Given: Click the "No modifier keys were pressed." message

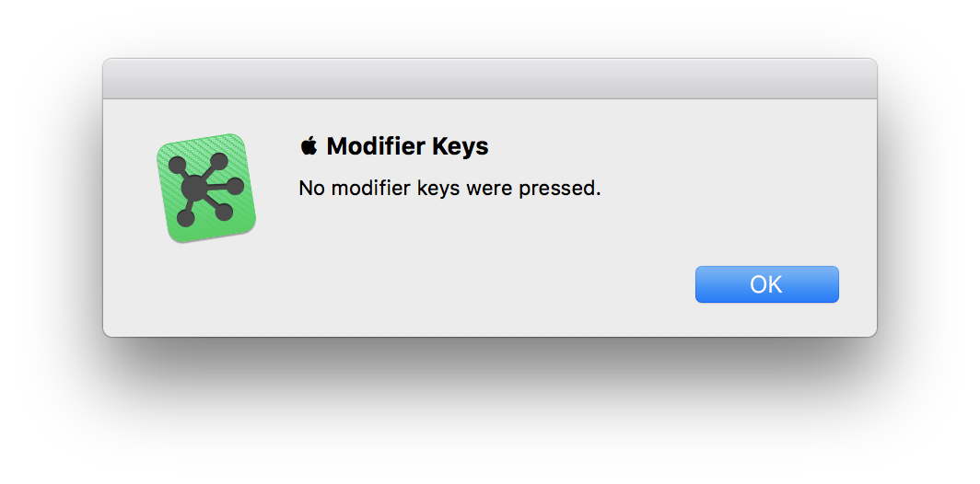Looking at the screenshot, I should (449, 189).
